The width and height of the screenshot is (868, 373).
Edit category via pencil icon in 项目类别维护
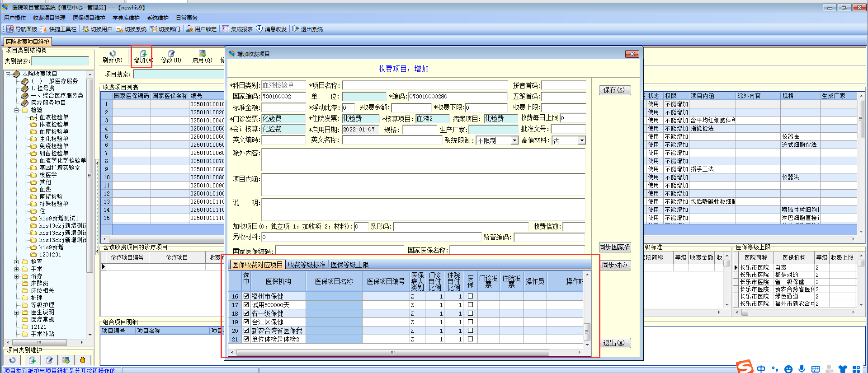click(x=49, y=360)
